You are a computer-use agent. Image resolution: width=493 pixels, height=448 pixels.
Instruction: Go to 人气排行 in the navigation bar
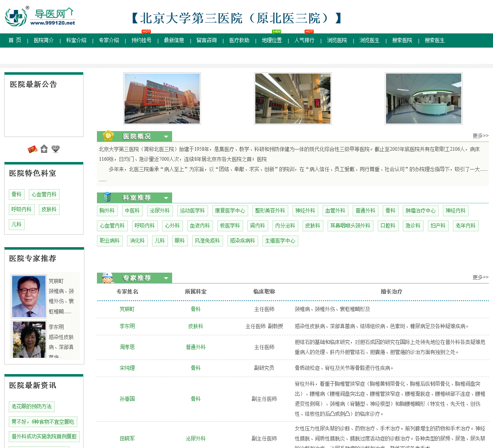point(304,40)
